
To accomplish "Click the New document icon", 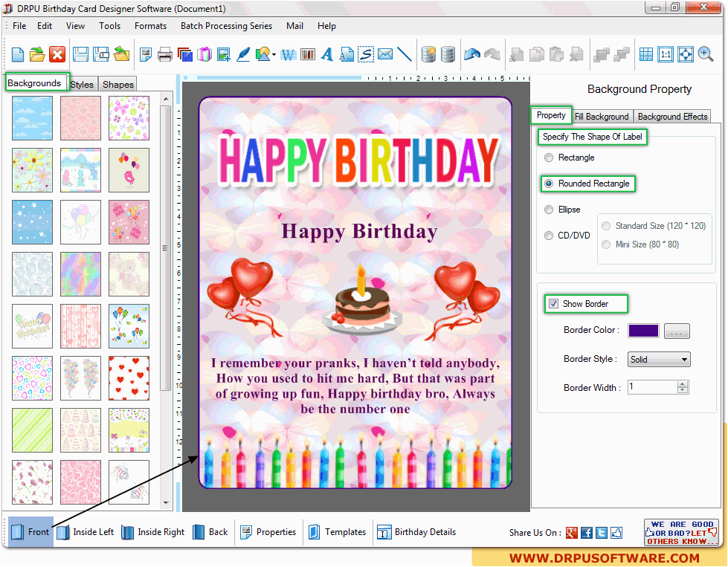I will click(x=18, y=54).
